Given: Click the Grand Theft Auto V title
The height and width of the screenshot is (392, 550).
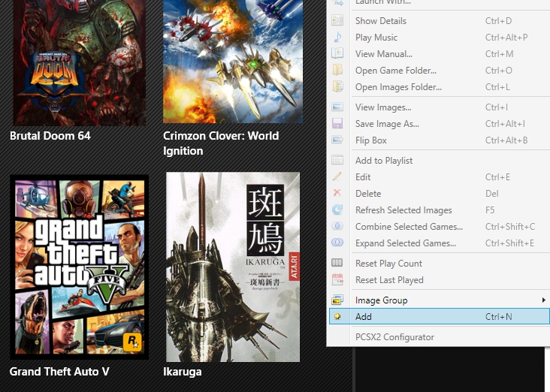Looking at the screenshot, I should pos(59,371).
